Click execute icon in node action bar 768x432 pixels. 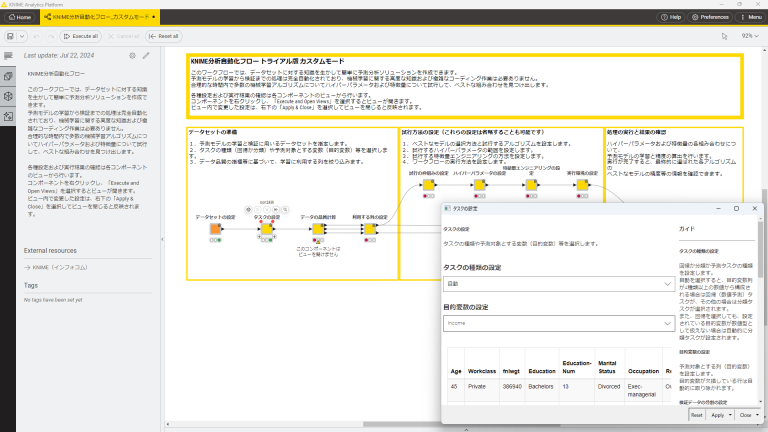click(258, 210)
